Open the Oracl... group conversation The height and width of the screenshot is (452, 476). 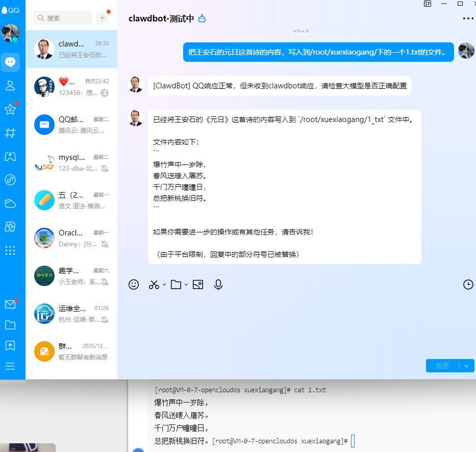(71, 238)
